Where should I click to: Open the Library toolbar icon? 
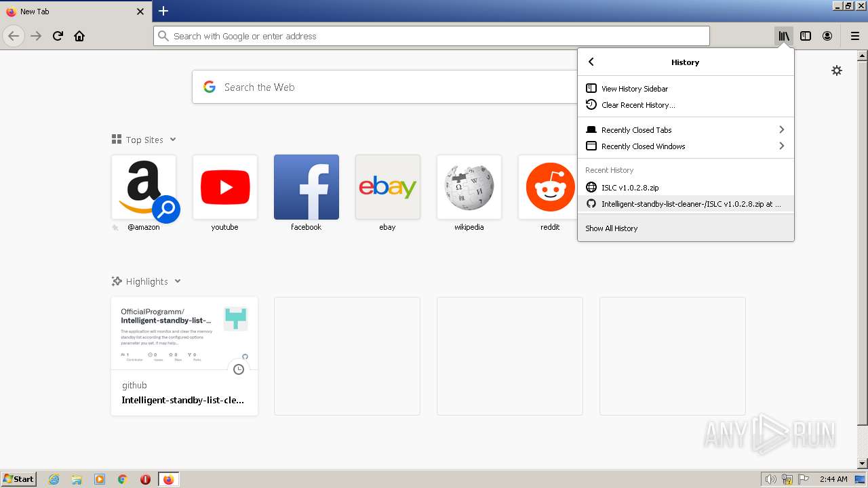pyautogui.click(x=784, y=36)
